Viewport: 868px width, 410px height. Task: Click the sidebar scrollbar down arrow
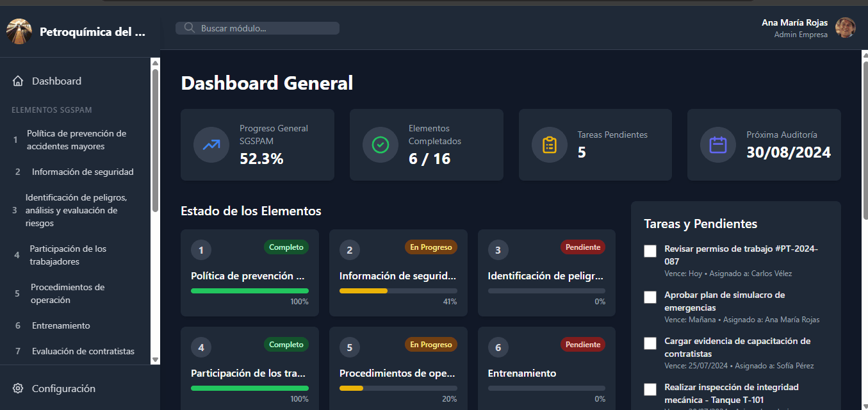tap(155, 360)
